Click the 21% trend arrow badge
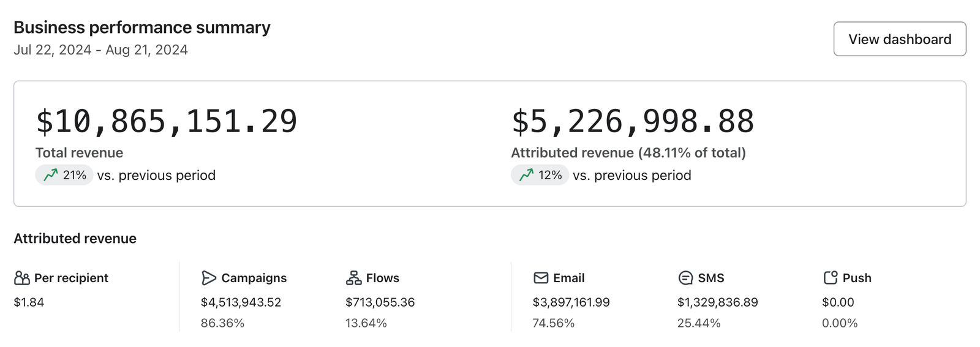Screen dimensions: 980x347 click(x=64, y=175)
